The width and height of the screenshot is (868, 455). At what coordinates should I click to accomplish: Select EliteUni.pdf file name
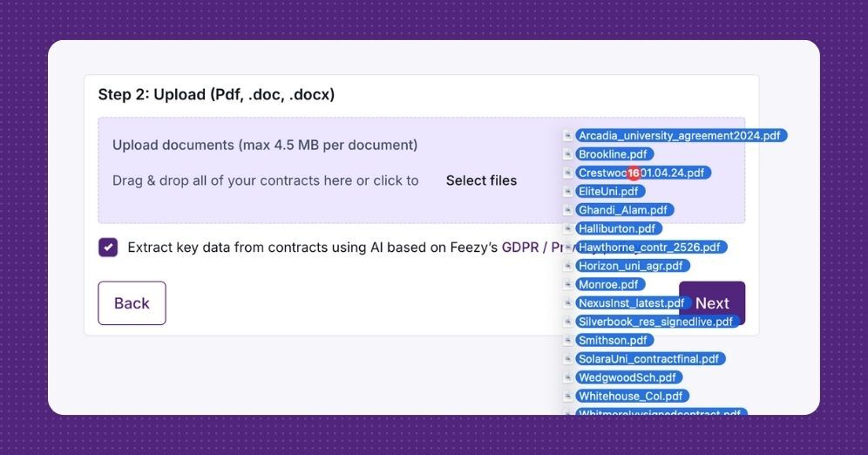click(610, 192)
